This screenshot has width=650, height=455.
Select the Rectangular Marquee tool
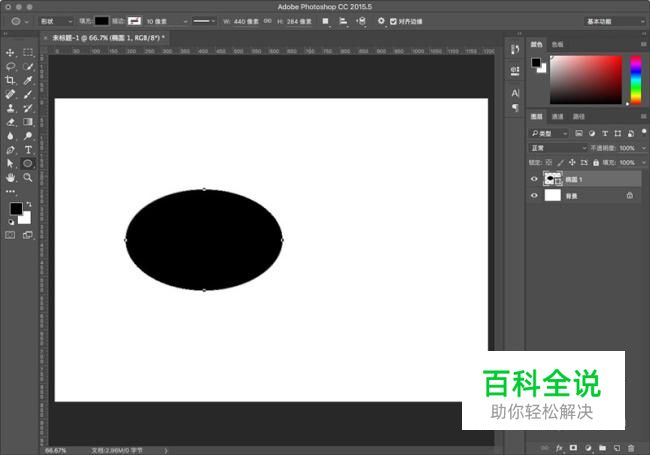click(x=28, y=53)
